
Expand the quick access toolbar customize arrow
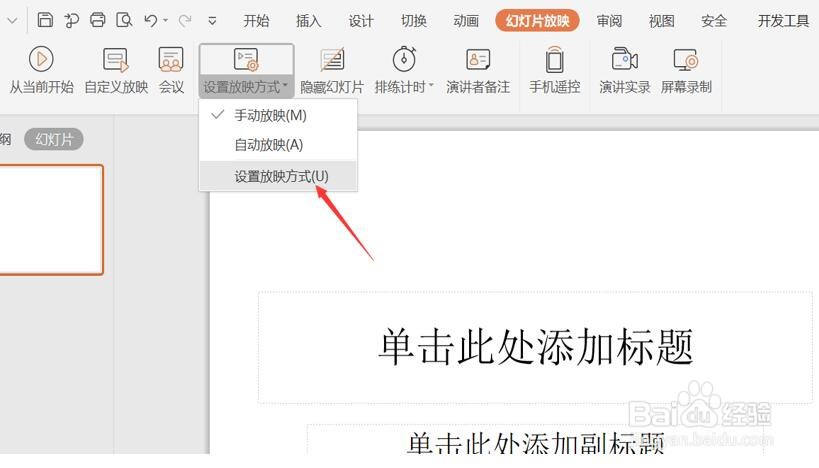[x=212, y=21]
